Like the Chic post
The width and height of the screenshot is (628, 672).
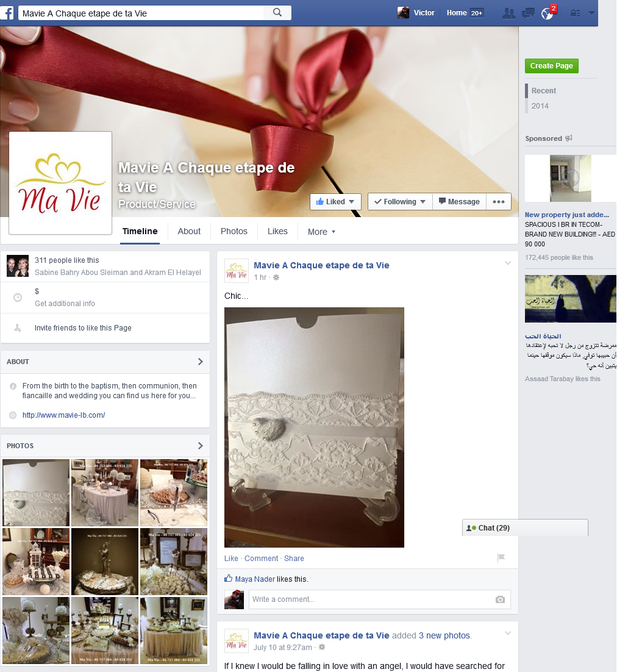pyautogui.click(x=231, y=559)
